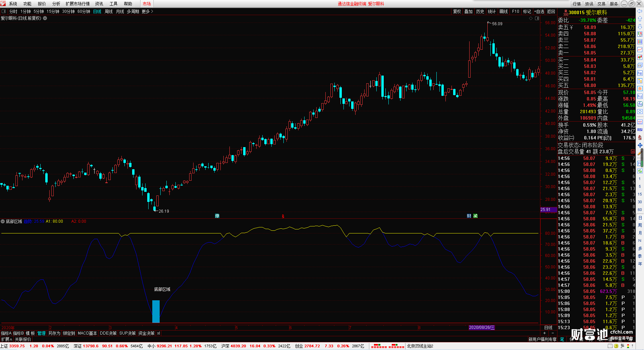Click the 另存为 button in the indicator bar

point(54,333)
